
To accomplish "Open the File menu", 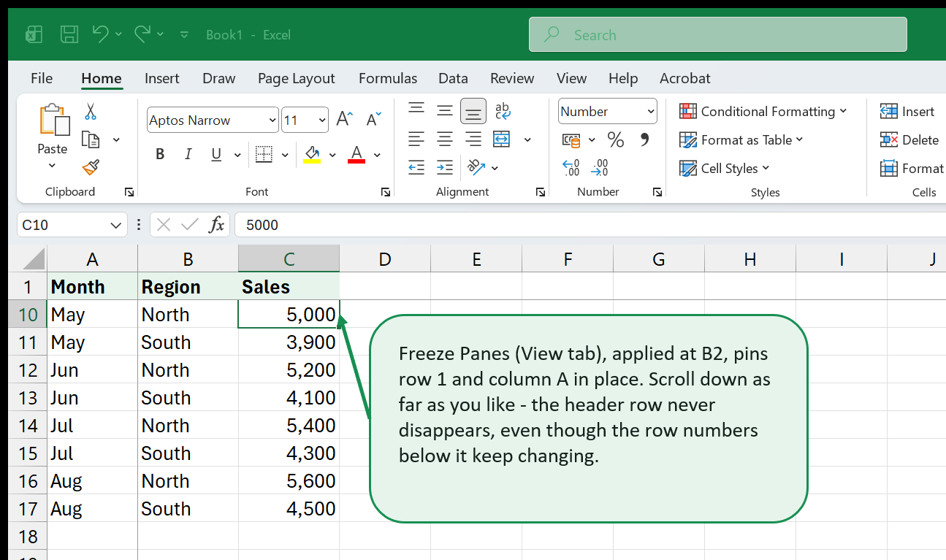I will (42, 78).
